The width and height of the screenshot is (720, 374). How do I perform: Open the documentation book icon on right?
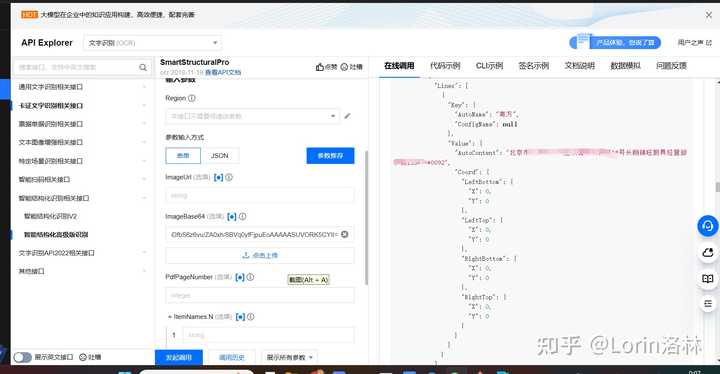tap(708, 278)
